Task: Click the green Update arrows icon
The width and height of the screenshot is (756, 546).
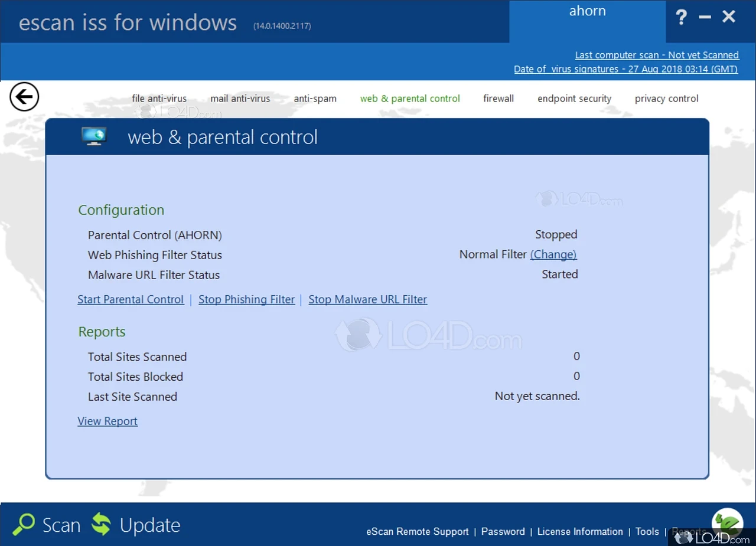Action: tap(101, 524)
